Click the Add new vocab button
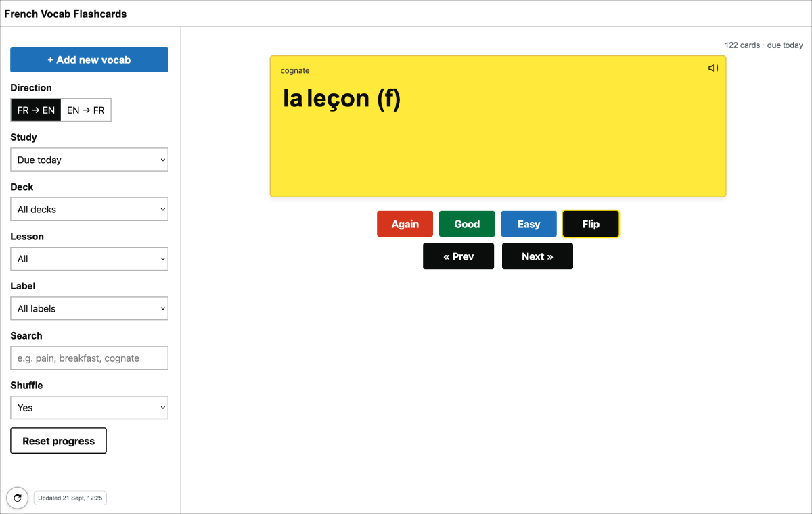The image size is (812, 514). coord(89,60)
